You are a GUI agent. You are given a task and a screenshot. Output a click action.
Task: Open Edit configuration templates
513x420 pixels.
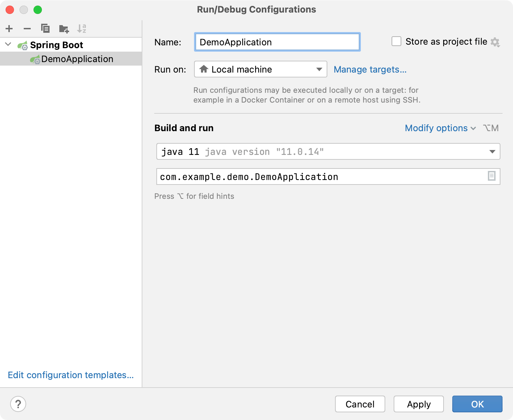70,375
